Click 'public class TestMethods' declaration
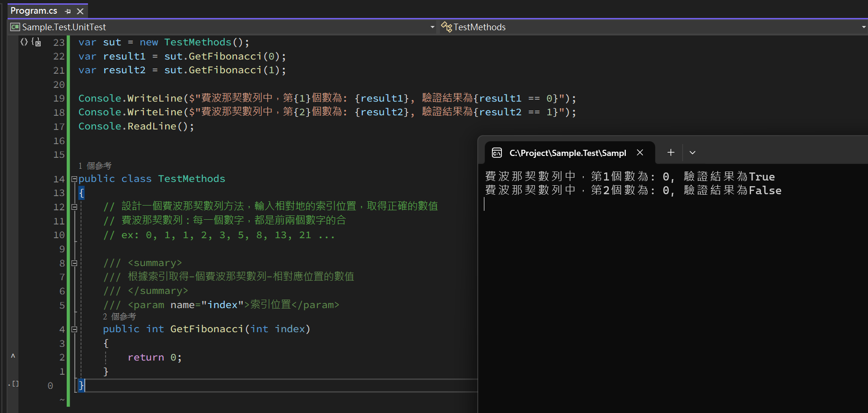This screenshot has width=868, height=413. (152, 179)
